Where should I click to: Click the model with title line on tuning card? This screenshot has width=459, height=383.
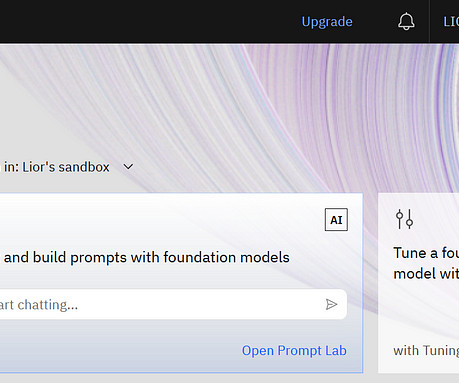tap(426, 274)
